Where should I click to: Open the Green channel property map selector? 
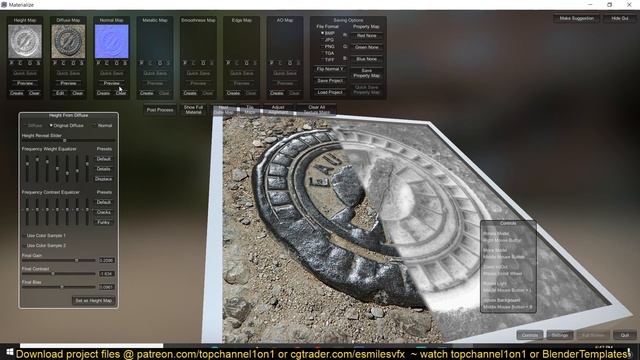coord(367,47)
